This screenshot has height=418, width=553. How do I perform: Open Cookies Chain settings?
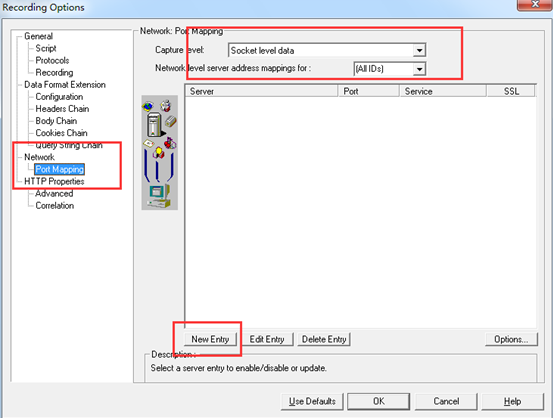pyautogui.click(x=61, y=133)
